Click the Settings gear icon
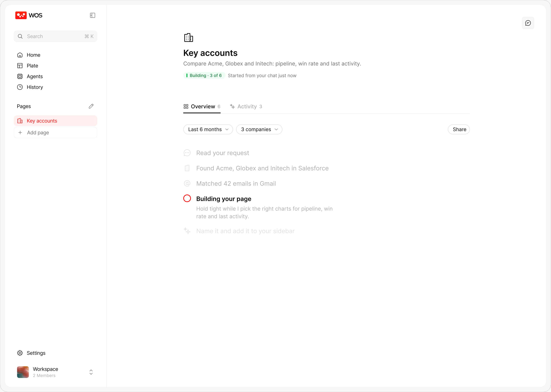Screen dimensions: 551x392 tap(20, 353)
